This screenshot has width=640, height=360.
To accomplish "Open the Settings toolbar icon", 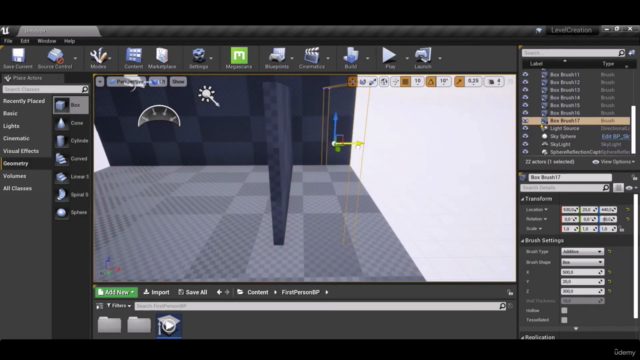I will click(198, 58).
